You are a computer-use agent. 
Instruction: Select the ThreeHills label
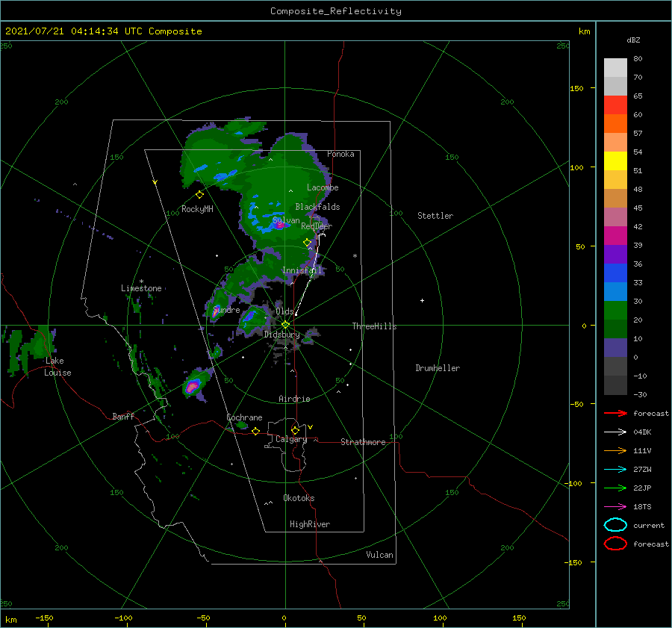tap(374, 326)
